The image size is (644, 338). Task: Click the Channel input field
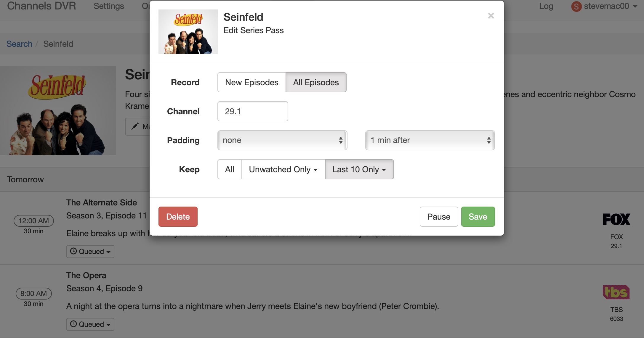click(x=253, y=111)
